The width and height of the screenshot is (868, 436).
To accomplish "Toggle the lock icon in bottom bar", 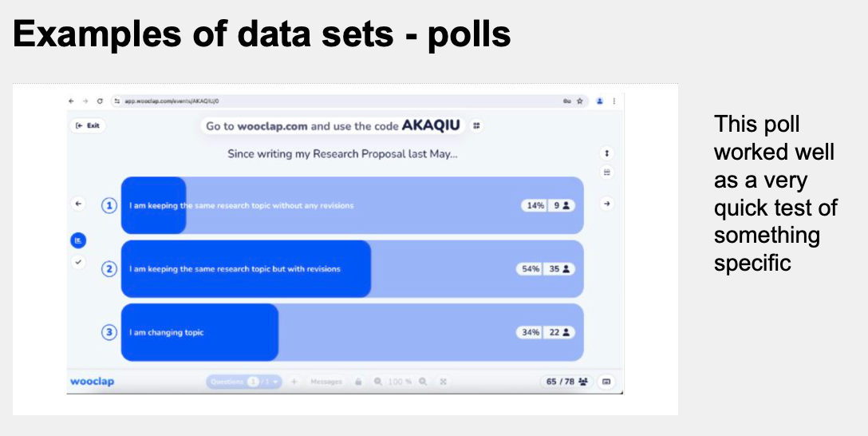I will (x=358, y=382).
